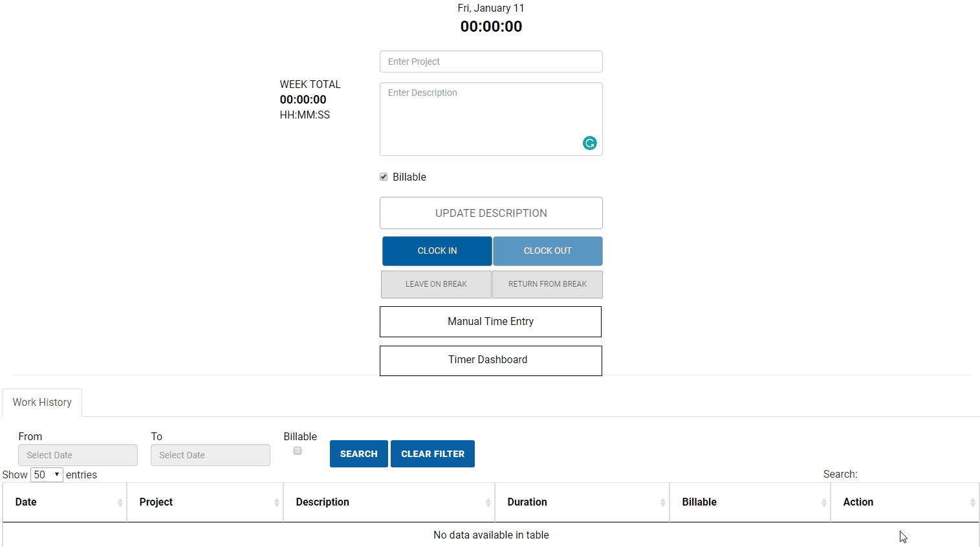Click the Clear Filter button
Image resolution: width=980 pixels, height=547 pixels.
pyautogui.click(x=433, y=454)
